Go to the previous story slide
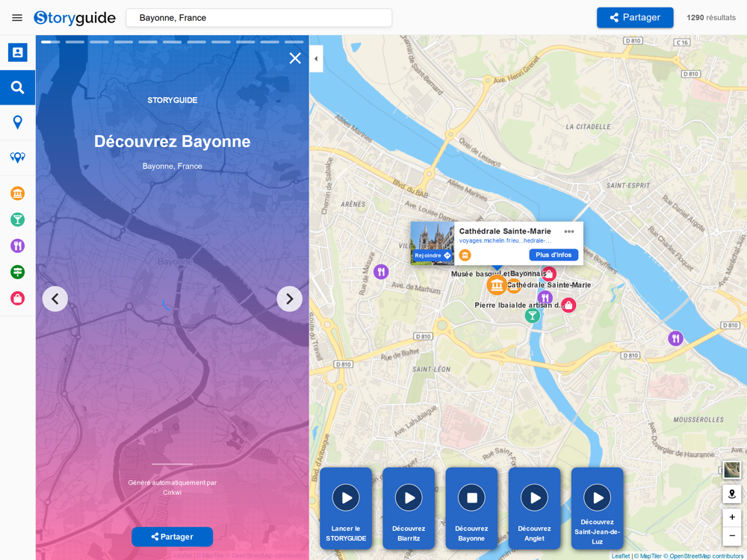 [x=55, y=299]
